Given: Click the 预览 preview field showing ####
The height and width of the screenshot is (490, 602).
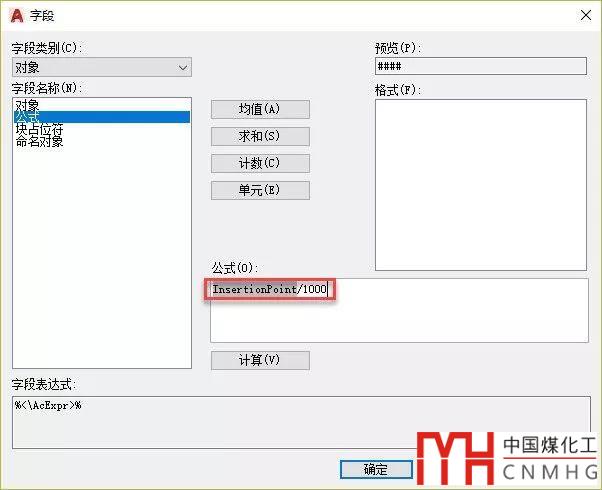Looking at the screenshot, I should coord(480,67).
